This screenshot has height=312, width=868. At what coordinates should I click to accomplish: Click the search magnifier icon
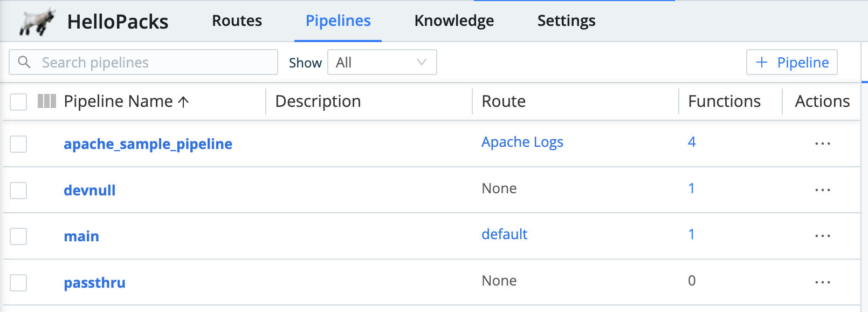[24, 62]
